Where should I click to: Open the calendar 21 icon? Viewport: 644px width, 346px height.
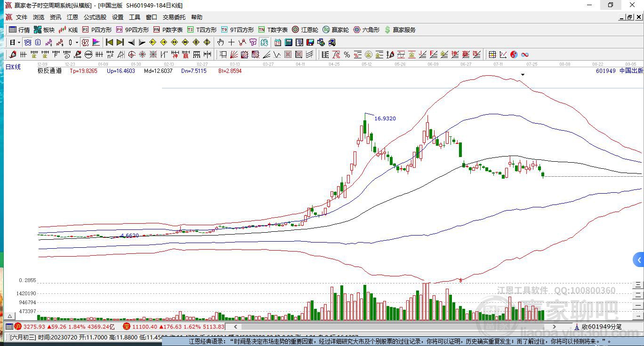(278, 42)
